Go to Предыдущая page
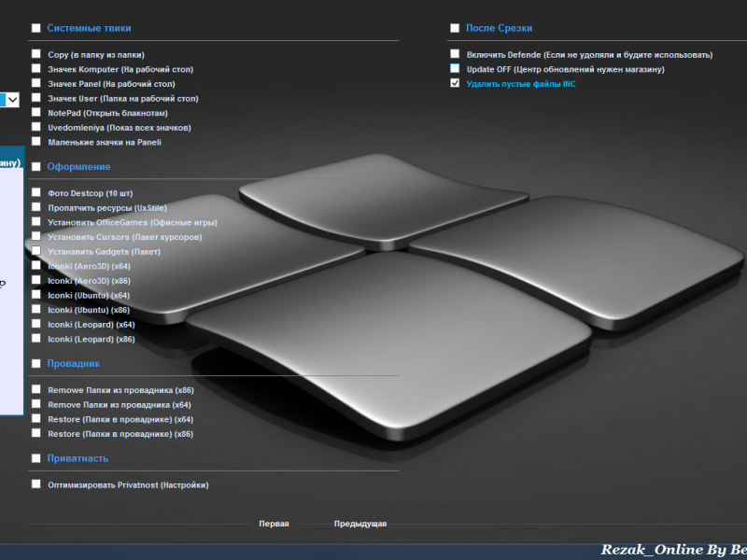747x560 pixels. pos(360,524)
